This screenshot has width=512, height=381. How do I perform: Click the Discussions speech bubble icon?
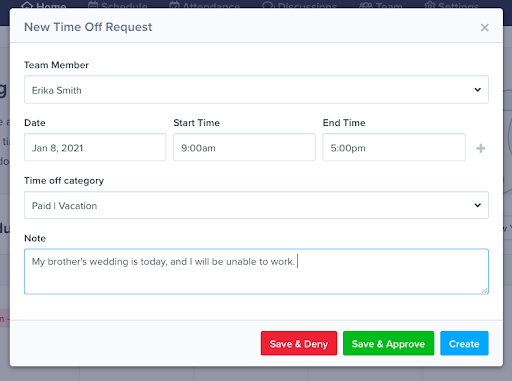268,5
